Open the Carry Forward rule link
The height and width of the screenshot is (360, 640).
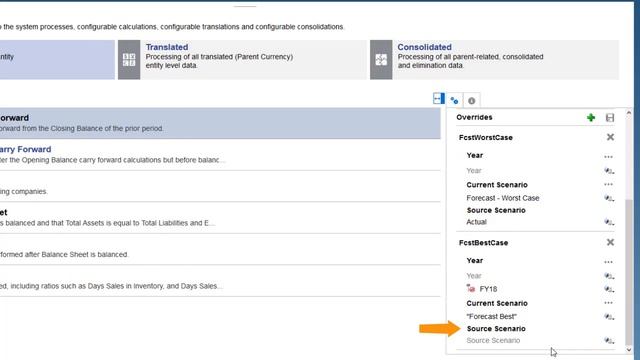[x=25, y=149]
